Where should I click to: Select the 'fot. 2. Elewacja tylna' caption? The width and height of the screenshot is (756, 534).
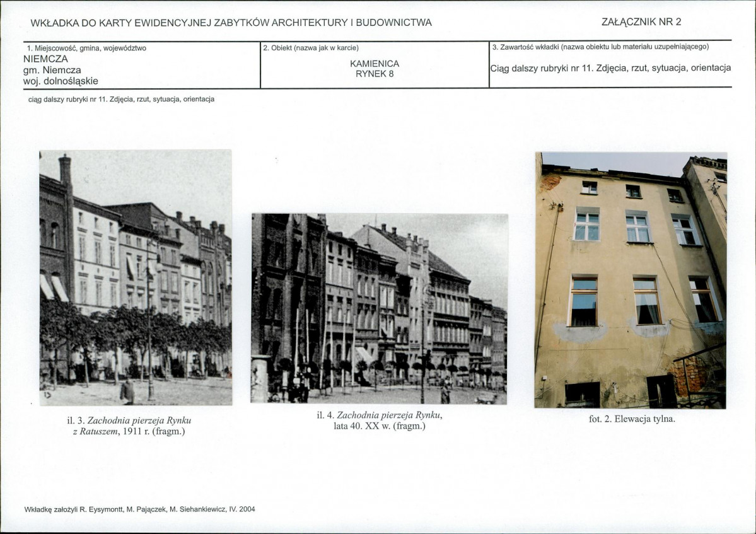[632, 419]
